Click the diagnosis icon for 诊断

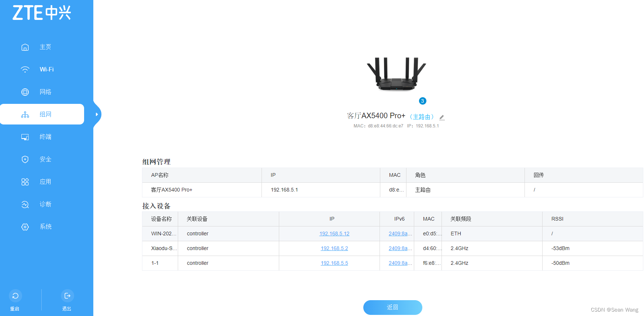(25, 204)
